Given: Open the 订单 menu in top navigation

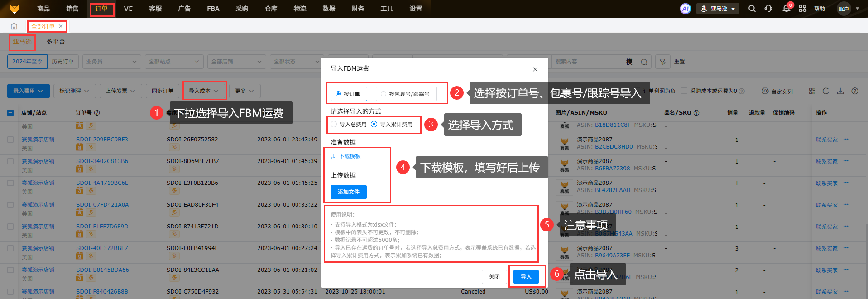Looking at the screenshot, I should (x=101, y=9).
